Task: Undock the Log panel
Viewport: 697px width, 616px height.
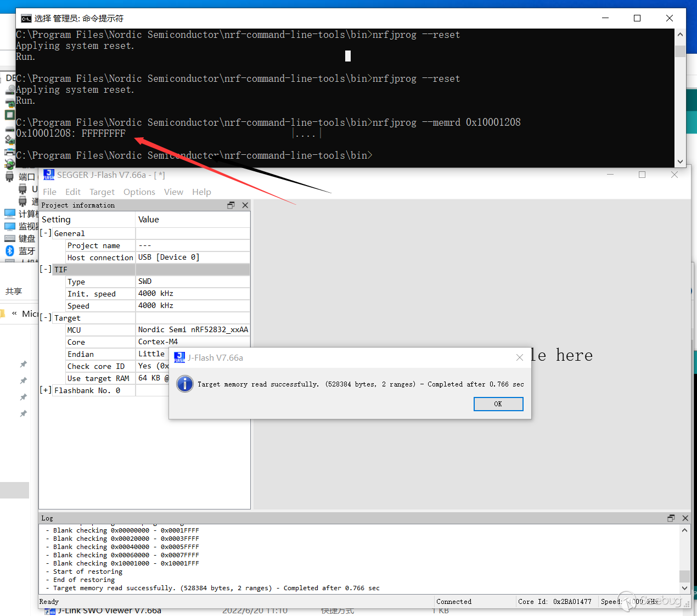Action: (x=671, y=518)
